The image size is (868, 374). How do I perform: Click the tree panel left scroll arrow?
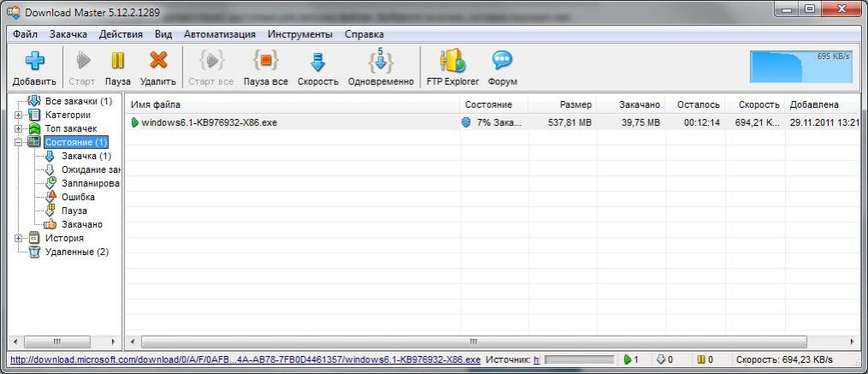15,342
